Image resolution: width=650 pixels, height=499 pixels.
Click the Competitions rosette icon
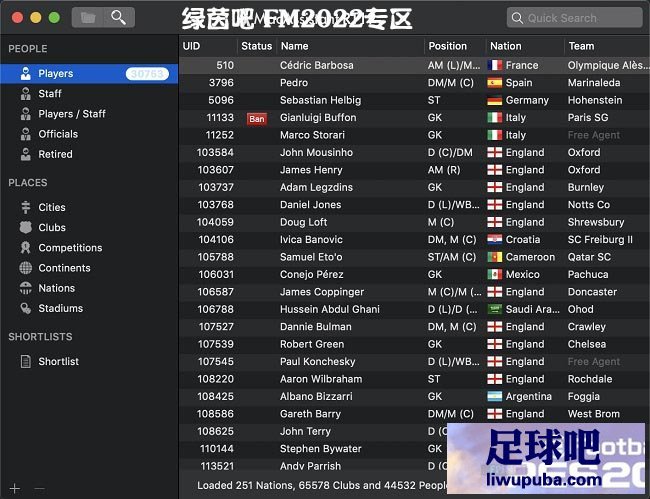point(26,248)
